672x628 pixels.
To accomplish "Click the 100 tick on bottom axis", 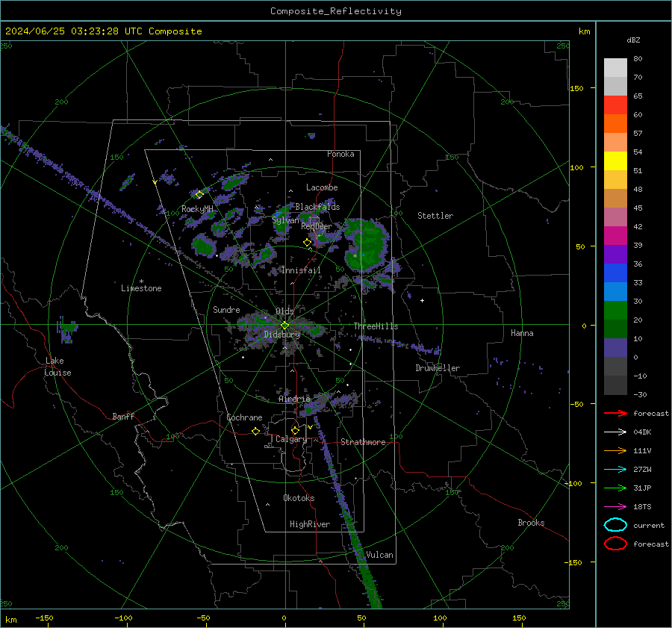I will coord(440,618).
